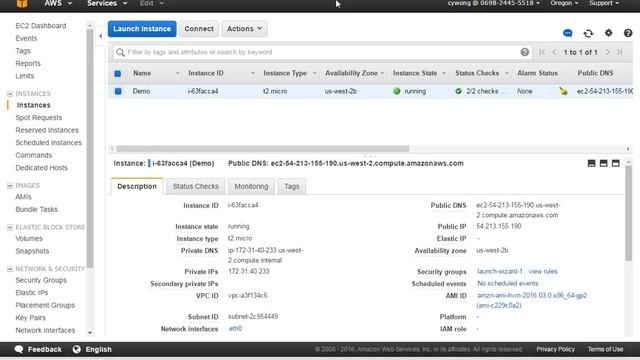Toggle the select-all instances checkbox

click(x=118, y=73)
